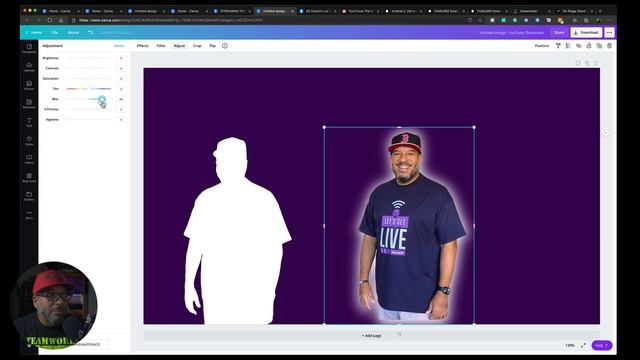The image size is (640, 360).
Task: Click the browser address bar
Action: [x=269, y=20]
